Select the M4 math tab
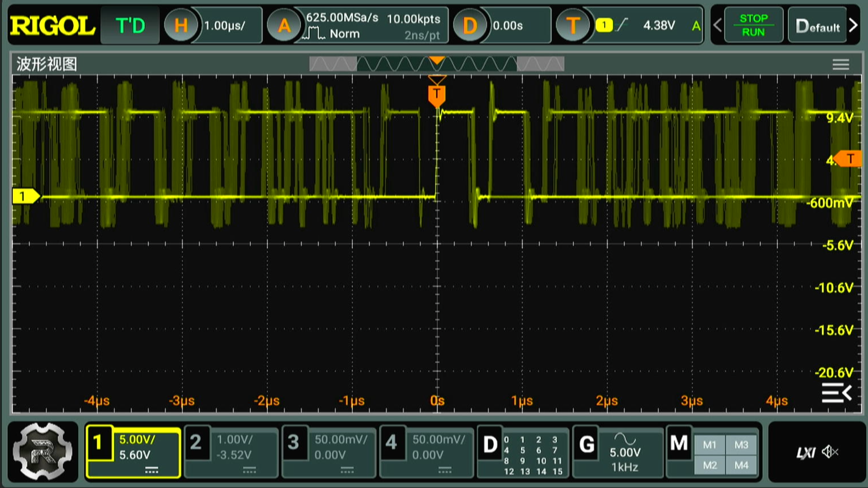This screenshot has height=488, width=868. point(741,465)
